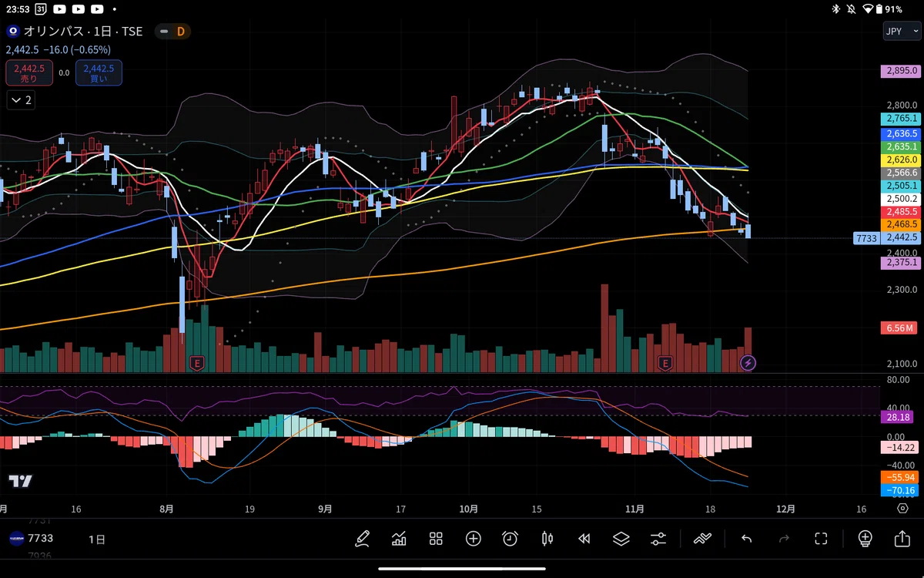The height and width of the screenshot is (578, 924).
Task: Tap the 9月 label on the time axis
Action: click(x=325, y=509)
